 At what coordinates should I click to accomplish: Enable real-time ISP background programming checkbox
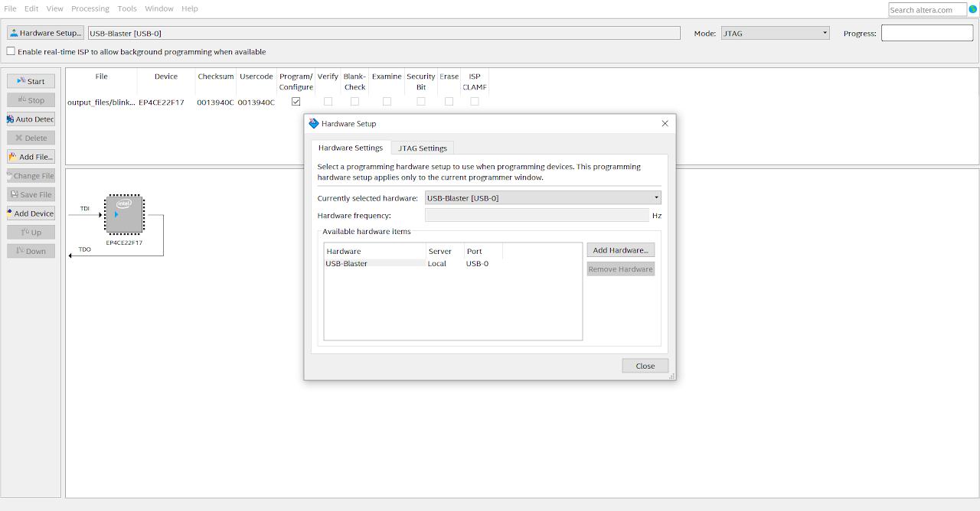pos(11,52)
